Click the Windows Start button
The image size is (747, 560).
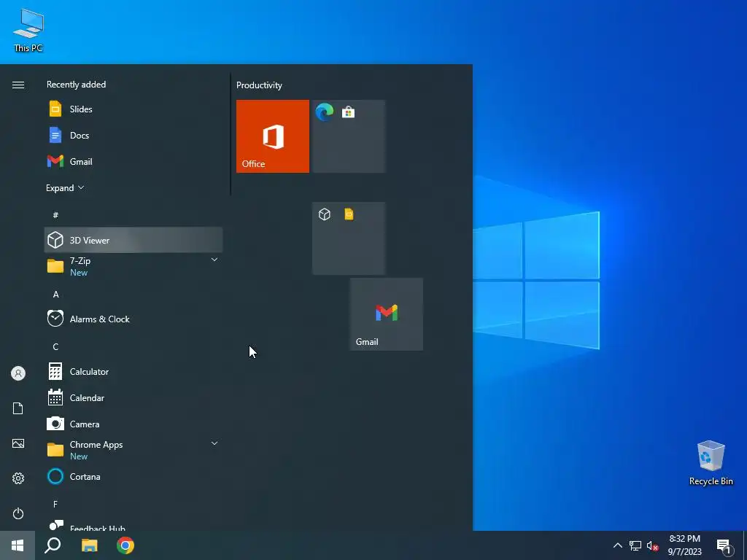[x=18, y=545]
